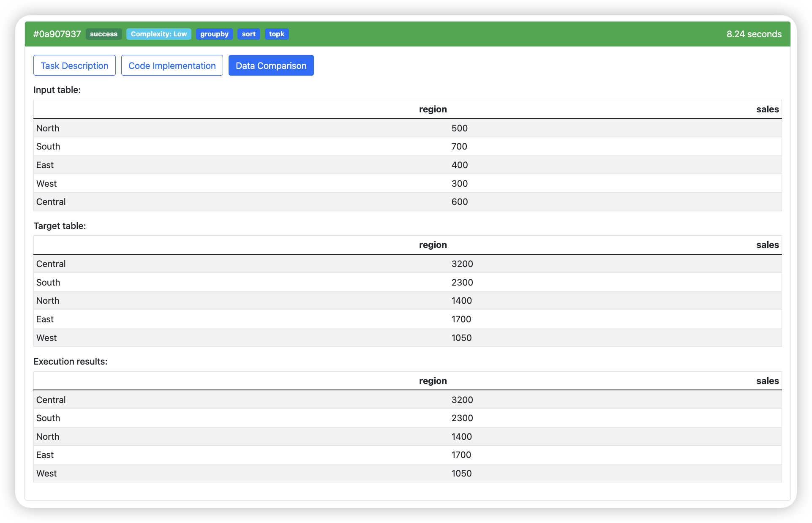Click the sort tag
This screenshot has height=523, width=812.
[248, 34]
